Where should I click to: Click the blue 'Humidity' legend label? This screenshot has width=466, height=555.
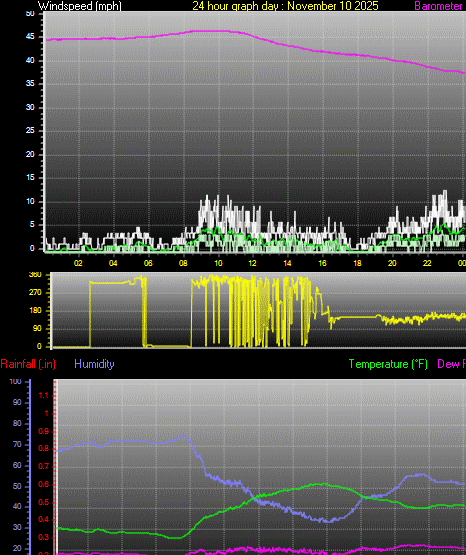(x=94, y=364)
